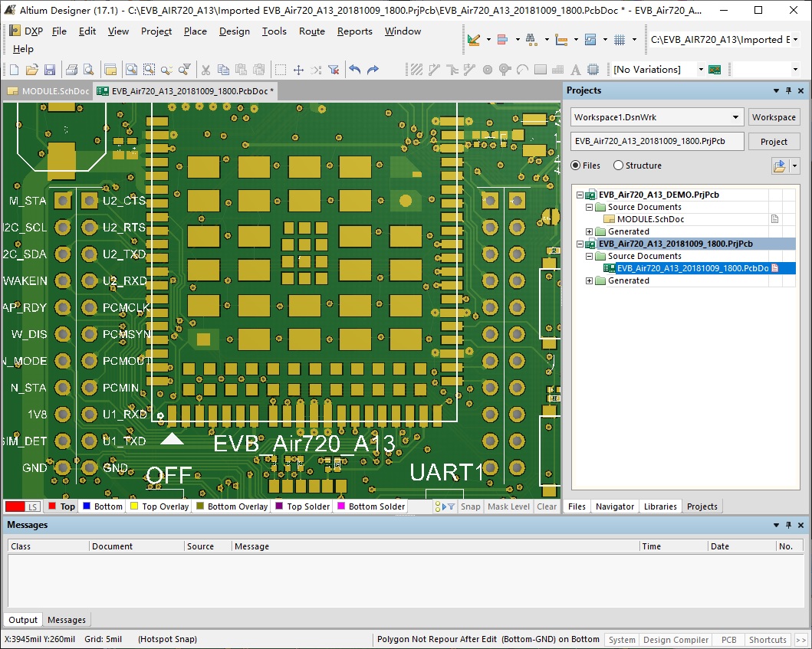Select the place arc tool icon

pyautogui.click(x=522, y=70)
